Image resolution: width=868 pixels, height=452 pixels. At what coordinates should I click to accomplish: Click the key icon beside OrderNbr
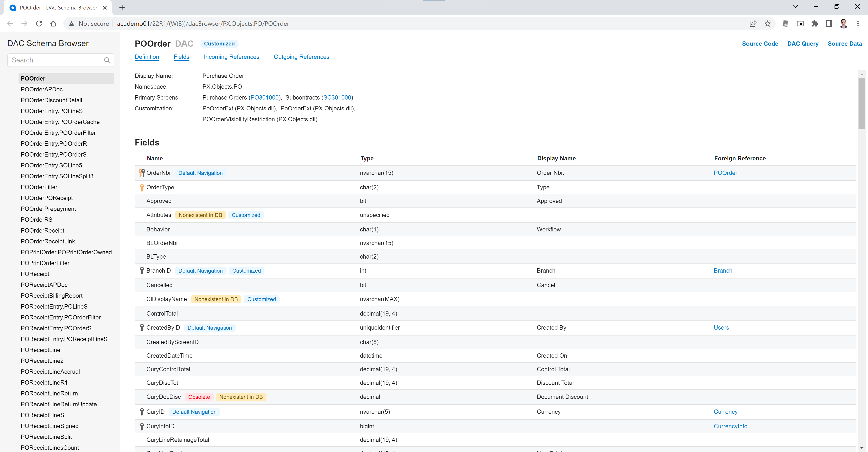pyautogui.click(x=142, y=173)
